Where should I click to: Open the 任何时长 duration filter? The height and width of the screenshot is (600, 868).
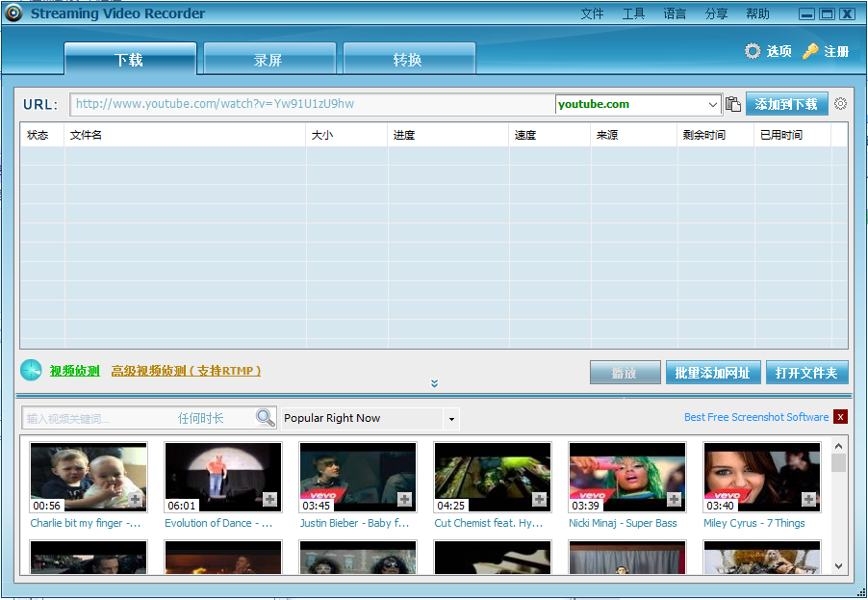(x=201, y=418)
